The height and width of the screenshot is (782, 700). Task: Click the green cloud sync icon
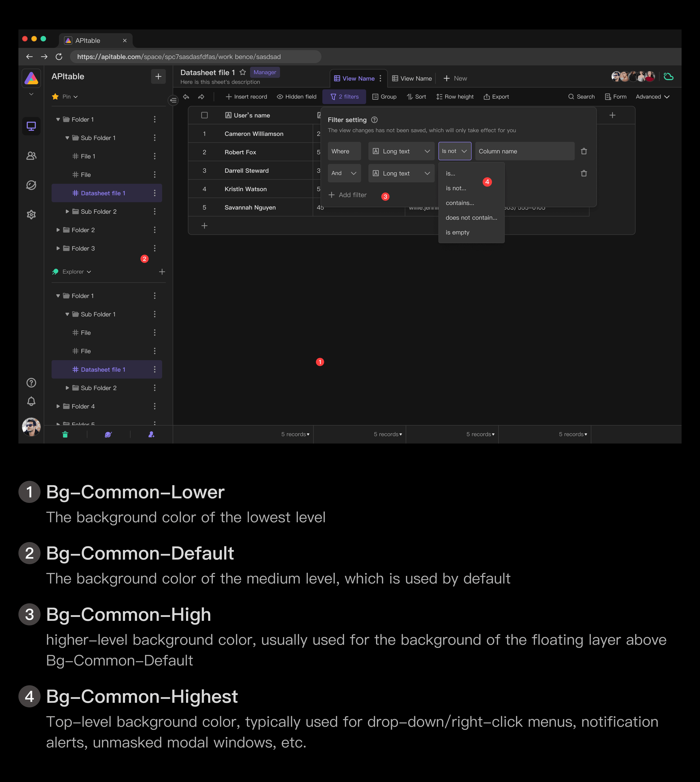click(668, 77)
